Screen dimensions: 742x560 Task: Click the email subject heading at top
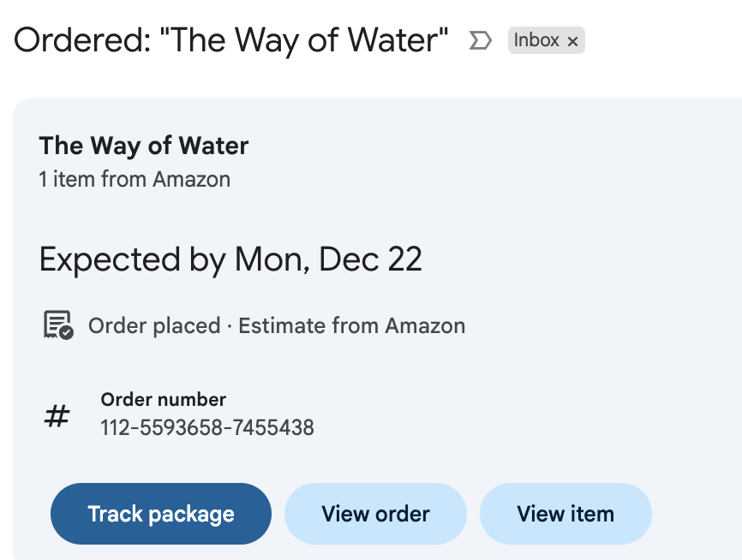point(231,40)
